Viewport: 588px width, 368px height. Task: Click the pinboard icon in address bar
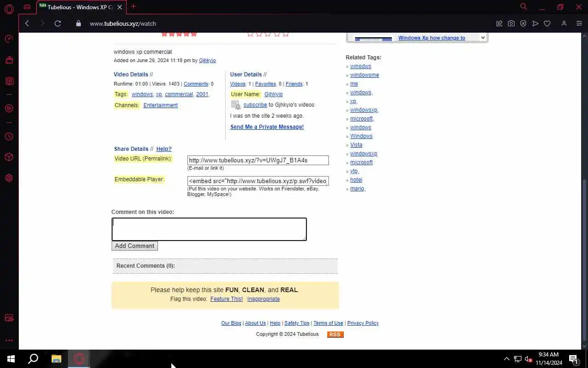tap(499, 23)
